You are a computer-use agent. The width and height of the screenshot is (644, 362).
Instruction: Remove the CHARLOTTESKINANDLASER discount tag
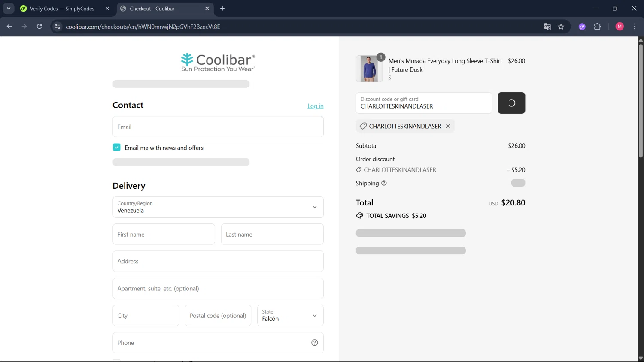[x=448, y=126]
